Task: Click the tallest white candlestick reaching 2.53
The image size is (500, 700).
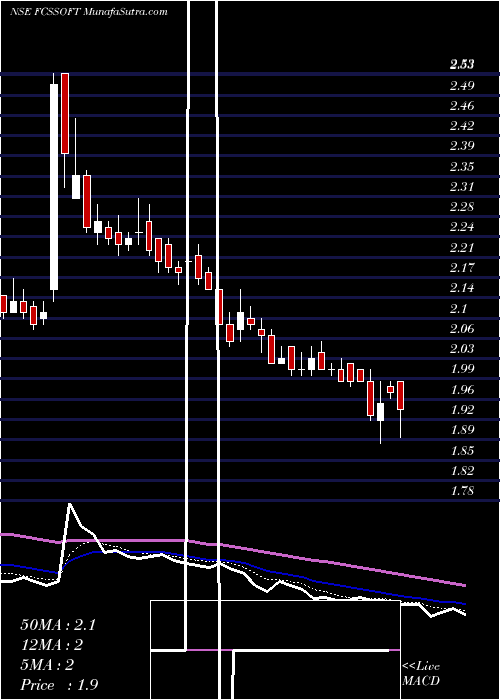Action: click(x=54, y=187)
